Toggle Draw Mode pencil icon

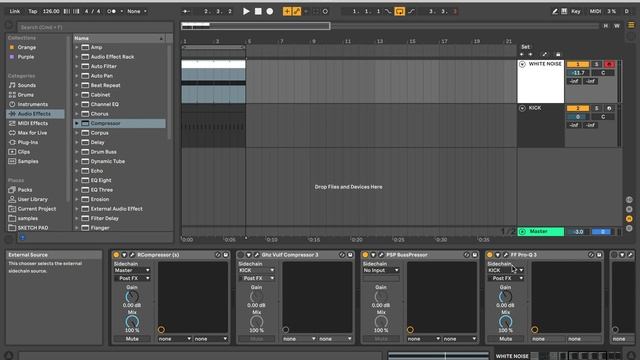(x=555, y=11)
